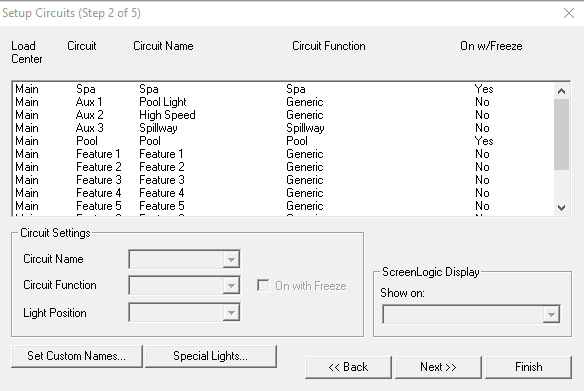The image size is (584, 391).
Task: Select the Feature 3 circuit row
Action: coord(284,180)
